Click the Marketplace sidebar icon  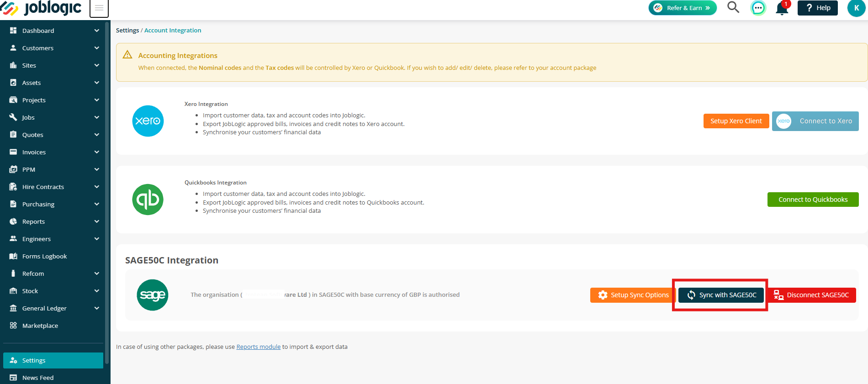13,326
